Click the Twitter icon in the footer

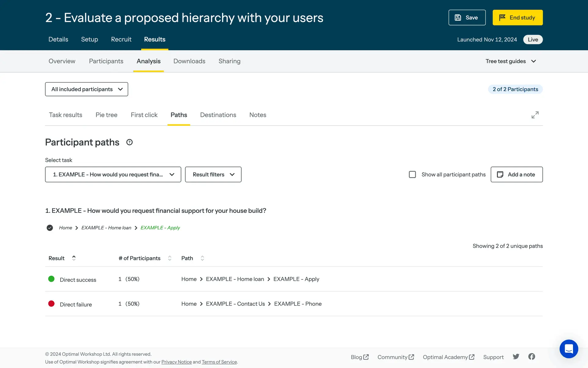pos(516,357)
